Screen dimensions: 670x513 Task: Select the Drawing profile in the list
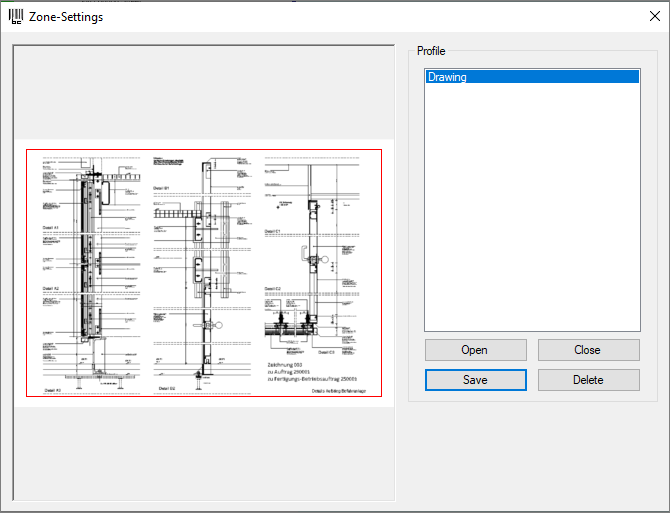tap(532, 77)
